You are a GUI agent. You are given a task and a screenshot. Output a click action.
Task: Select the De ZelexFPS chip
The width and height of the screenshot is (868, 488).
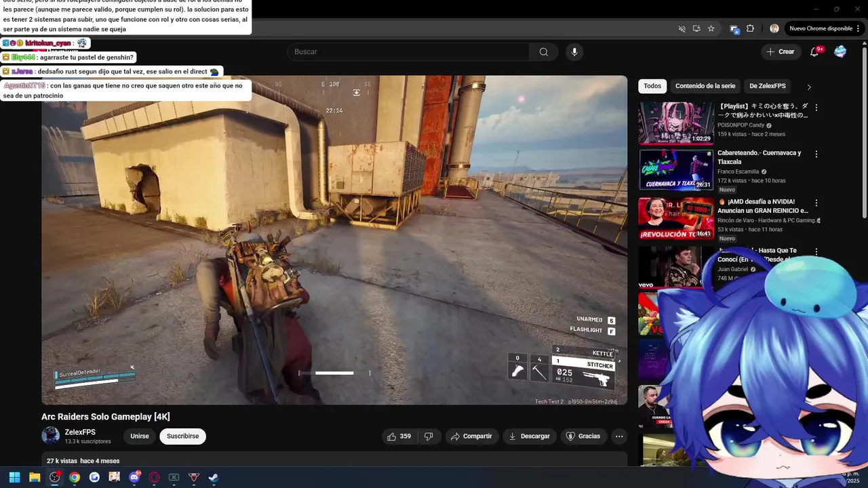(768, 86)
